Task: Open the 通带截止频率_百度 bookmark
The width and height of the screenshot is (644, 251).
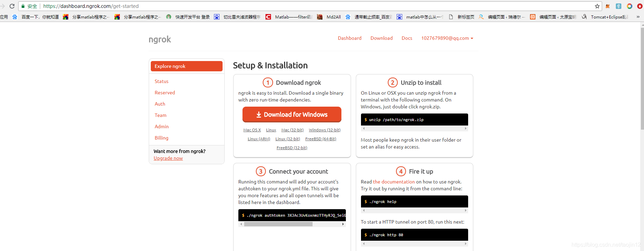Action: pyautogui.click(x=369, y=17)
